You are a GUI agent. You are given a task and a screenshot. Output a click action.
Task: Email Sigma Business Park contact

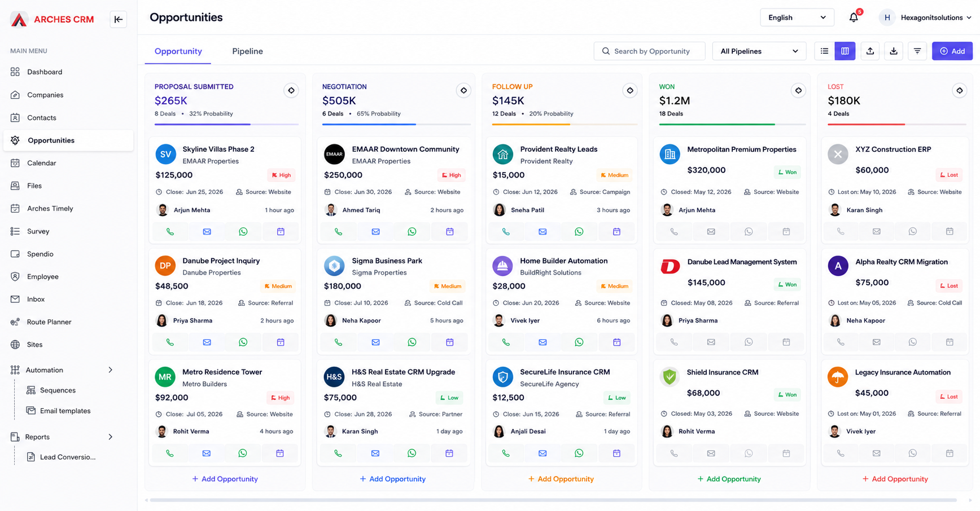click(375, 342)
